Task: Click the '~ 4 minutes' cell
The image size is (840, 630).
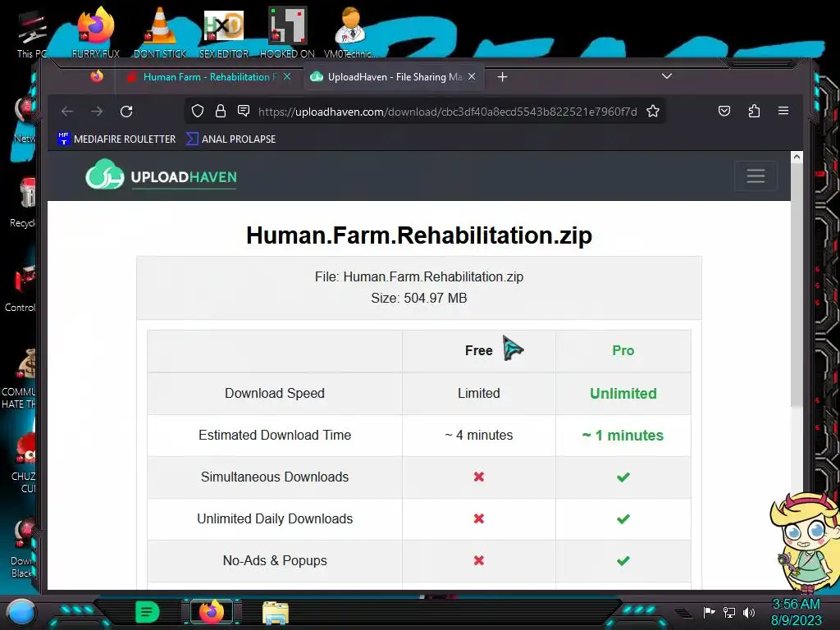Action: [478, 435]
